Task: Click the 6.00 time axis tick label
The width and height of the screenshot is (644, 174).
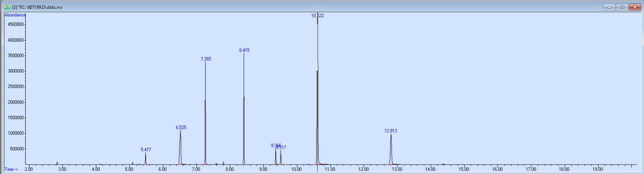Action: tap(162, 169)
